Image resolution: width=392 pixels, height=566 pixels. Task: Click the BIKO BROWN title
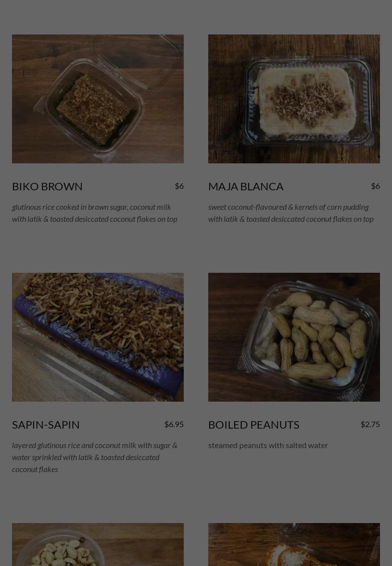pyautogui.click(x=47, y=186)
